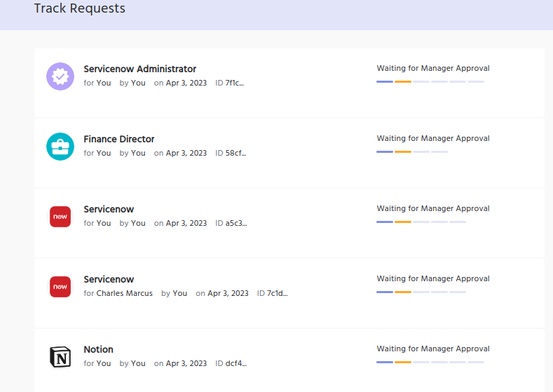553x392 pixels.
Task: Select the Servicenow request title with ID a5c3
Action: pyautogui.click(x=109, y=209)
